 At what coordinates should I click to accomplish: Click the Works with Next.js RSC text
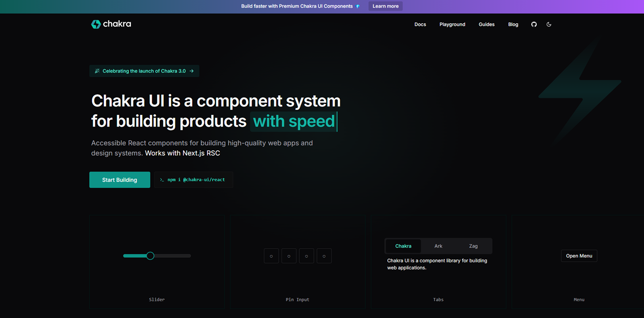[183, 153]
